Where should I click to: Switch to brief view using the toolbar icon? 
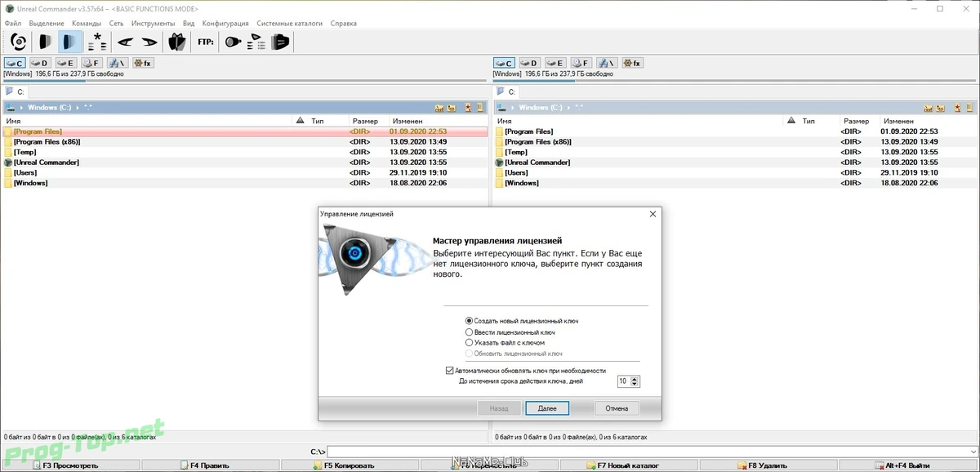coord(45,42)
